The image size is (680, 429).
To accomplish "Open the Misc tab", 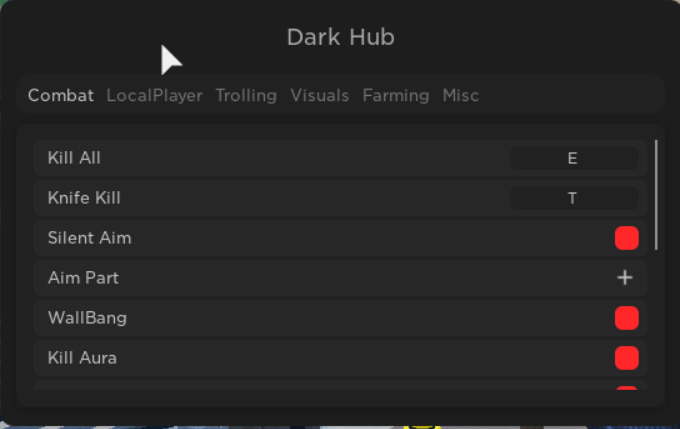I will pyautogui.click(x=461, y=95).
